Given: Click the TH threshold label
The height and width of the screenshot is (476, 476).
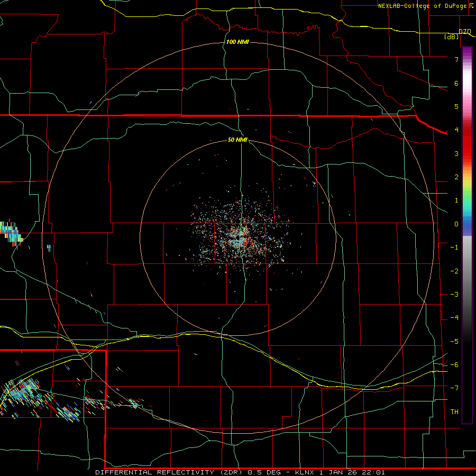Looking at the screenshot, I should [x=454, y=412].
